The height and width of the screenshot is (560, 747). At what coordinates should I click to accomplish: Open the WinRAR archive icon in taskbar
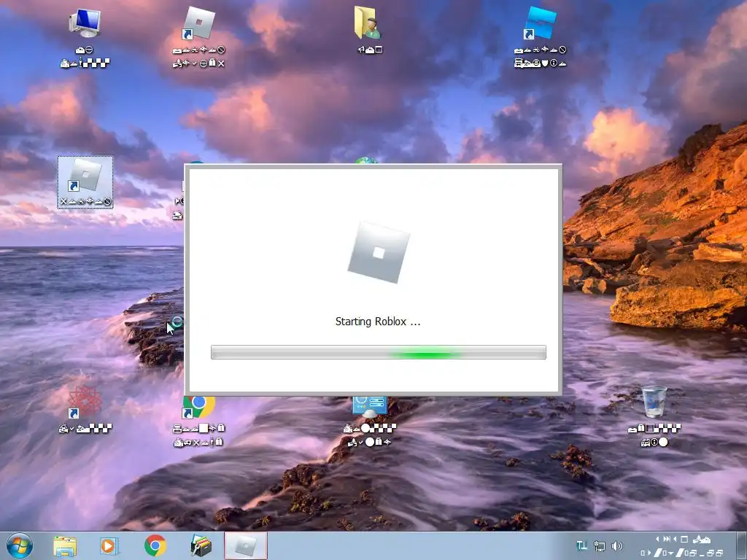tap(201, 546)
